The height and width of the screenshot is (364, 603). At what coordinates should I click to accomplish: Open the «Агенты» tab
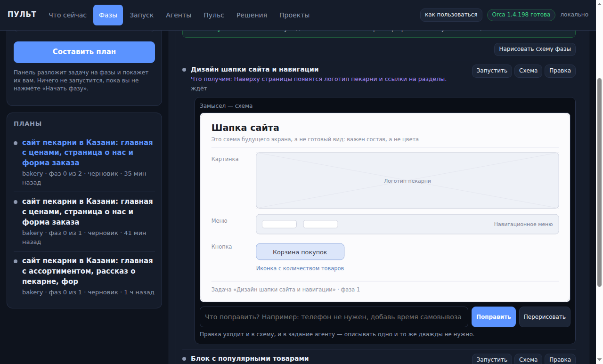[179, 15]
